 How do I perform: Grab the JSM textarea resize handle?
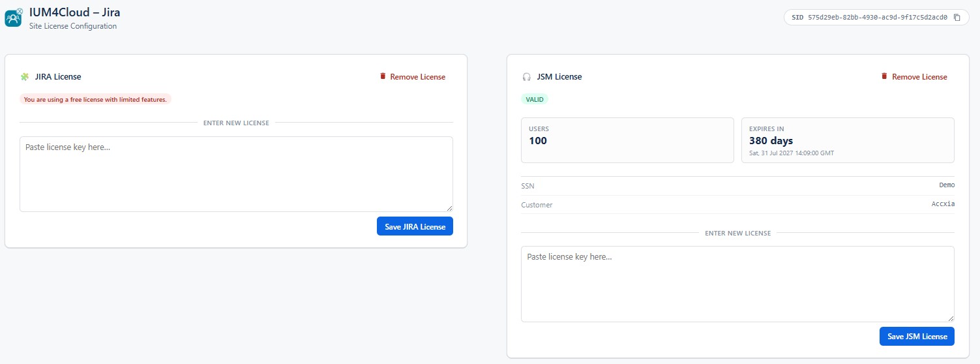[951, 318]
